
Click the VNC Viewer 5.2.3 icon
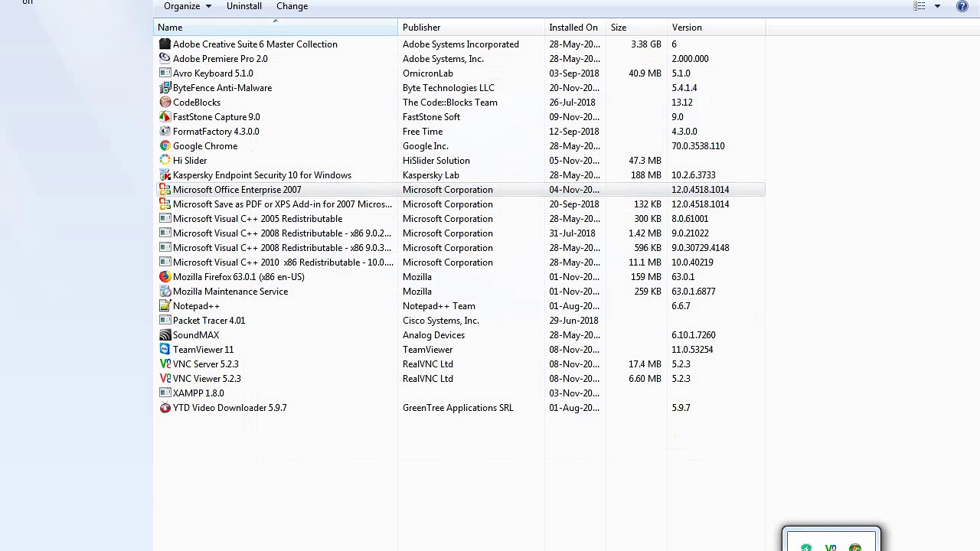pos(165,379)
